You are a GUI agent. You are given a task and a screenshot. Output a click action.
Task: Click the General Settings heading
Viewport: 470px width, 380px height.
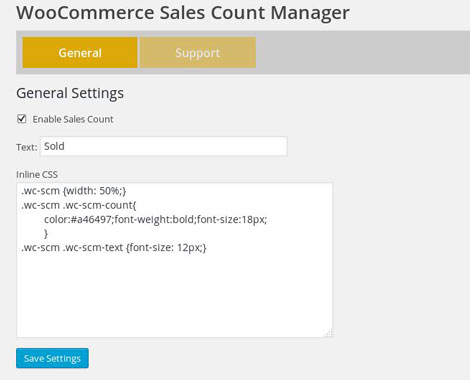point(70,93)
